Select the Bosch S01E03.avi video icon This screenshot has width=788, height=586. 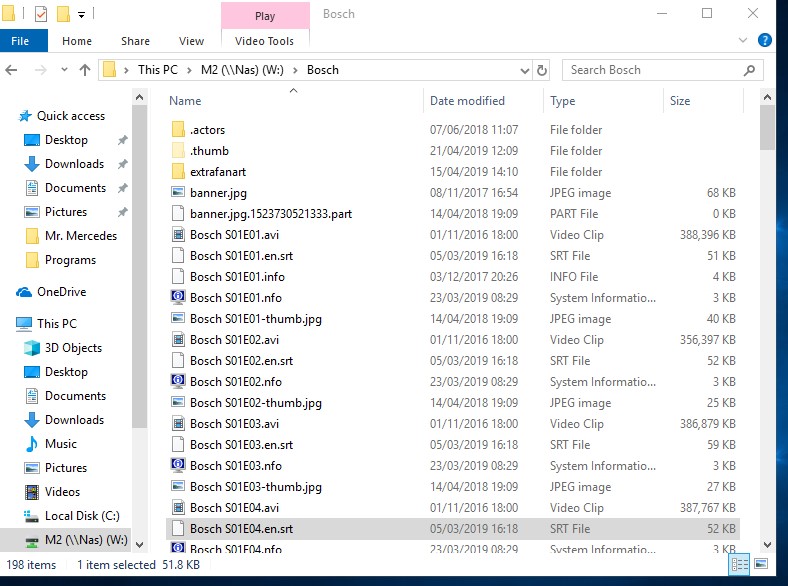(178, 424)
